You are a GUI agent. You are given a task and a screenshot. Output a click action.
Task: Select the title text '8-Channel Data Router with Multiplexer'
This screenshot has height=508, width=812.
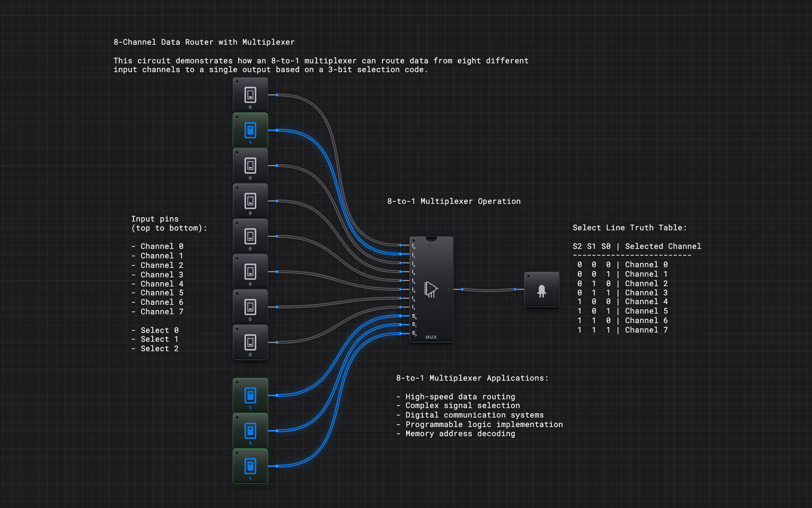204,42
